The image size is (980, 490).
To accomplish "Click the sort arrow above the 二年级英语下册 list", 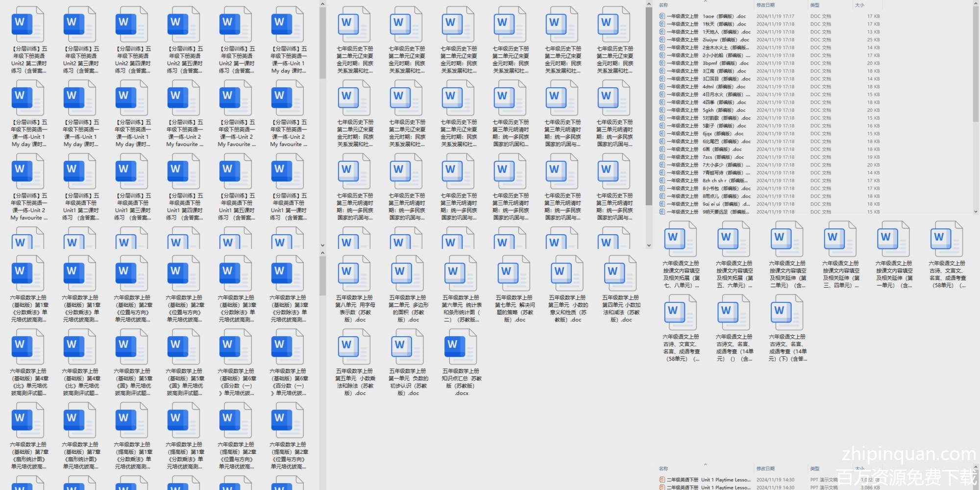I will pyautogui.click(x=706, y=465).
